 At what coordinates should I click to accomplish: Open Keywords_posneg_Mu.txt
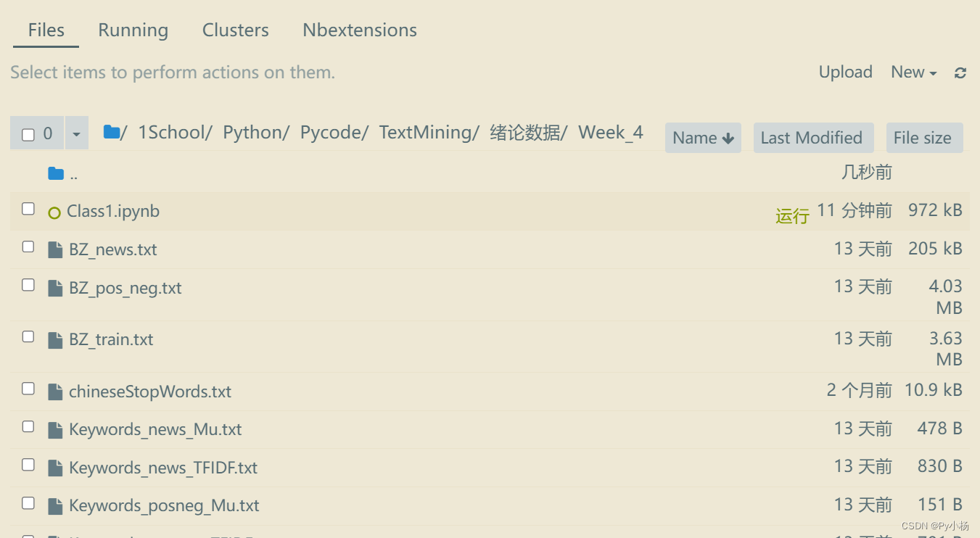coord(164,506)
